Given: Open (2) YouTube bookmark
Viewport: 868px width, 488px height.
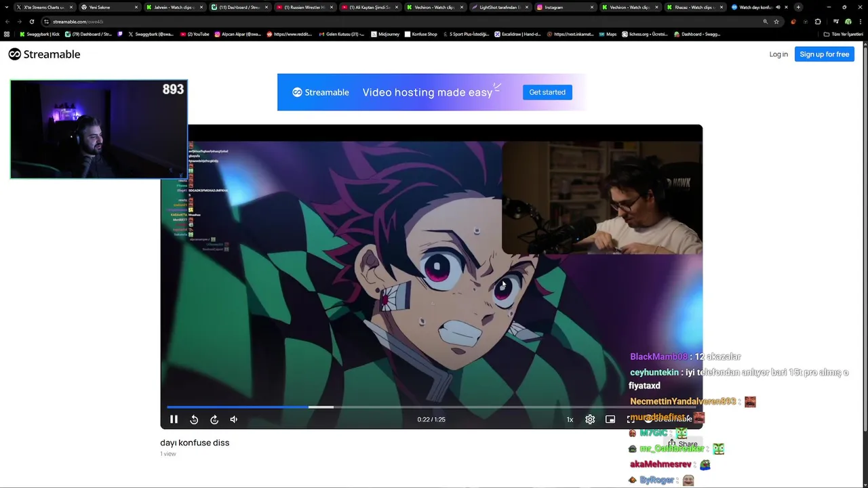Looking at the screenshot, I should 195,34.
